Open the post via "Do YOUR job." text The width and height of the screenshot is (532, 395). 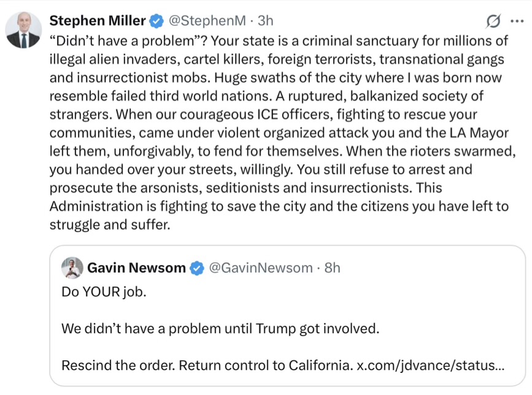coord(104,292)
